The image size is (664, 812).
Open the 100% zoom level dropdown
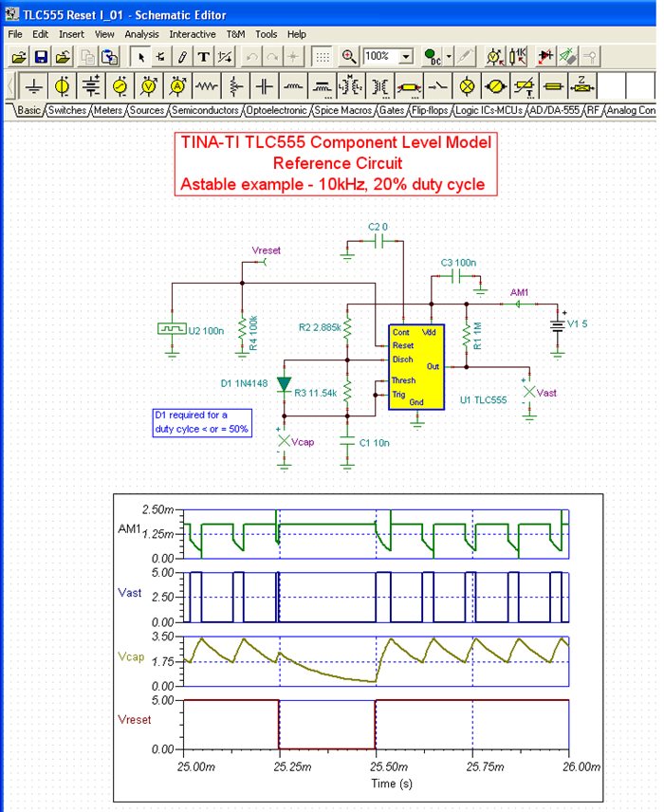pos(407,56)
